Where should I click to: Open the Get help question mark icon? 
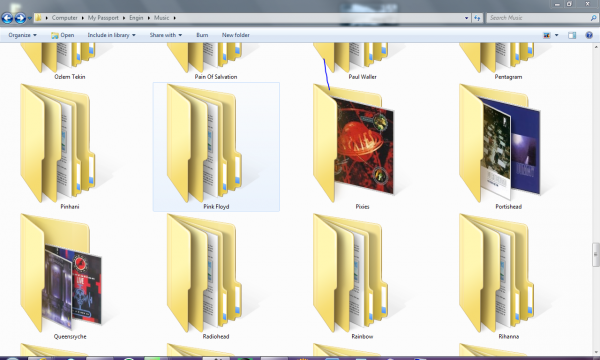pyautogui.click(x=589, y=35)
